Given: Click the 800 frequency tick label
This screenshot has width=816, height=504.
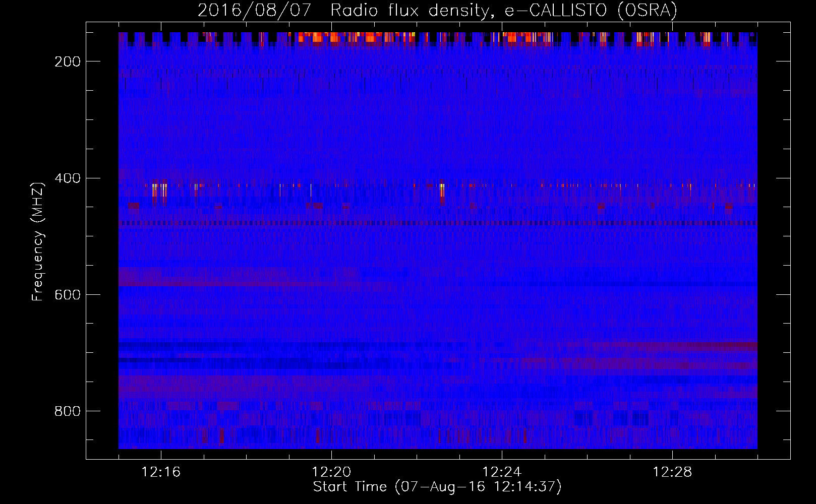Looking at the screenshot, I should coord(68,411).
